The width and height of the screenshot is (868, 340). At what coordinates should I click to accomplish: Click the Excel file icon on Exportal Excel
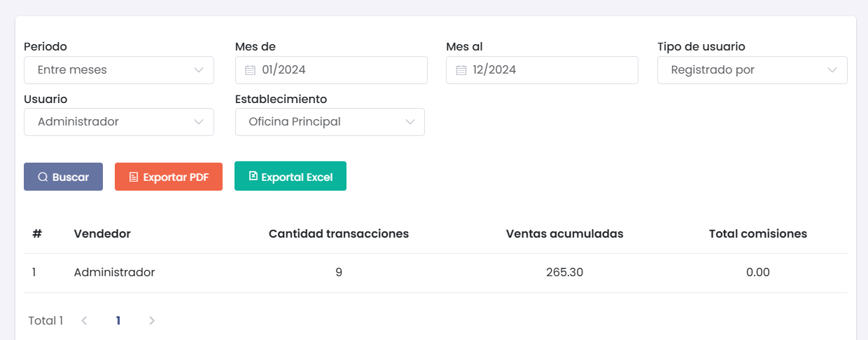(253, 176)
